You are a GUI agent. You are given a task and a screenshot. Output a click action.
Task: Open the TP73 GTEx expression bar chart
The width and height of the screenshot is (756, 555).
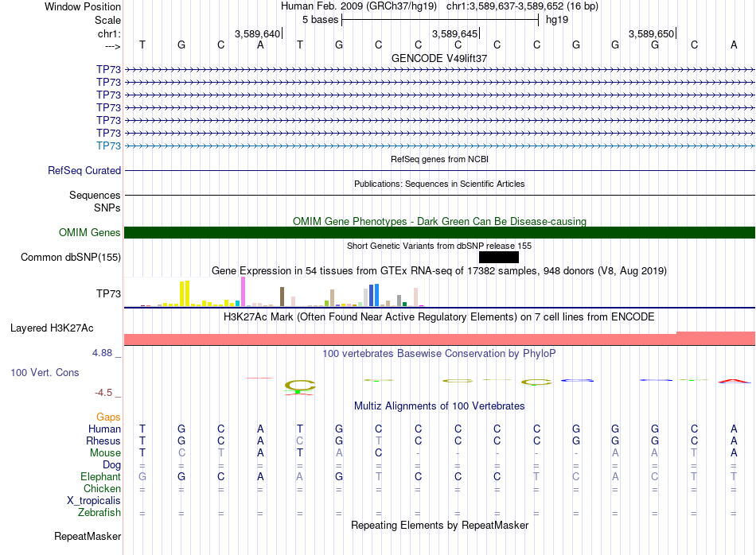tap(274, 292)
